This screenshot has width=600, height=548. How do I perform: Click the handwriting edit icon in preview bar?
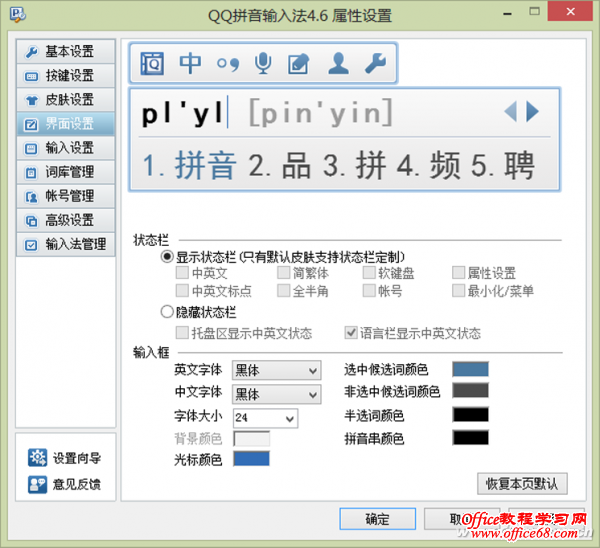298,64
